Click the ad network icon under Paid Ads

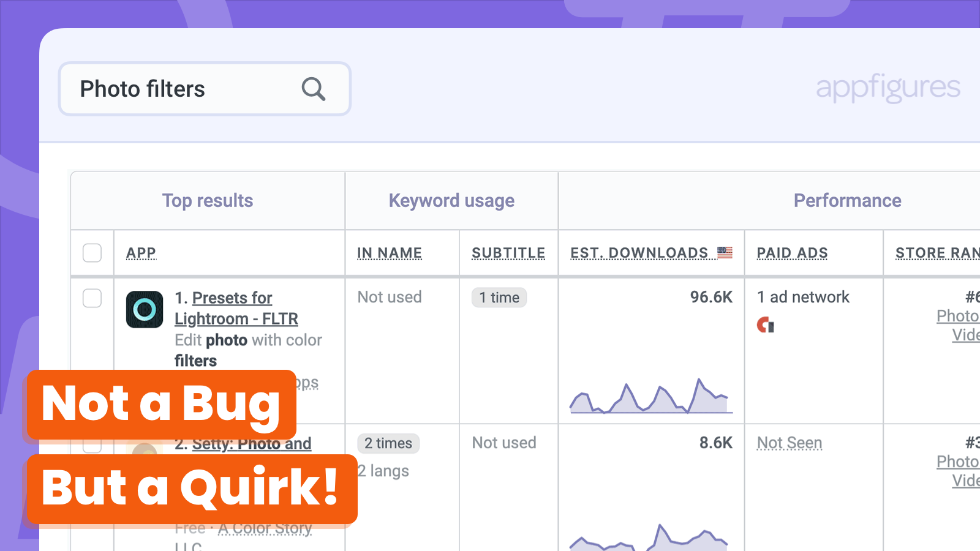(766, 325)
